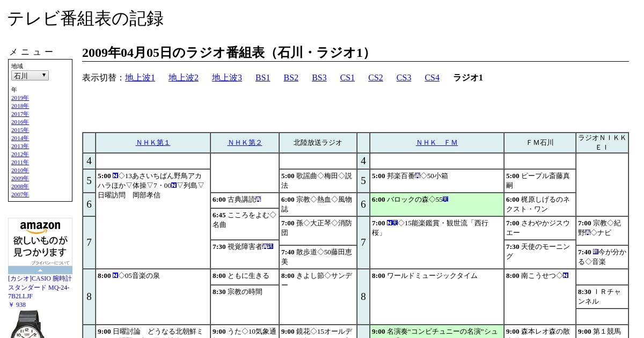The width and height of the screenshot is (644, 338).
Task: Switch view to CS4
Action: pyautogui.click(x=432, y=78)
